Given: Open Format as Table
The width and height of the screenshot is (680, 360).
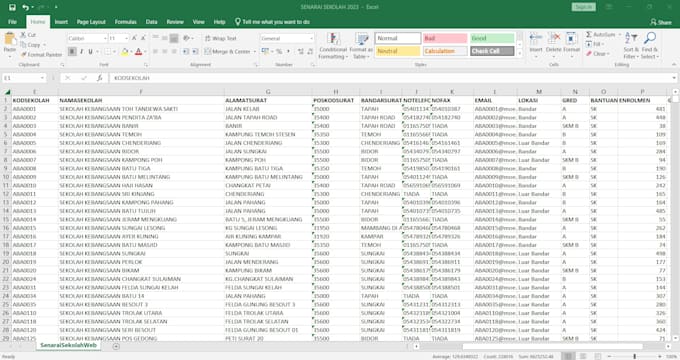Looking at the screenshot, I should (362, 46).
